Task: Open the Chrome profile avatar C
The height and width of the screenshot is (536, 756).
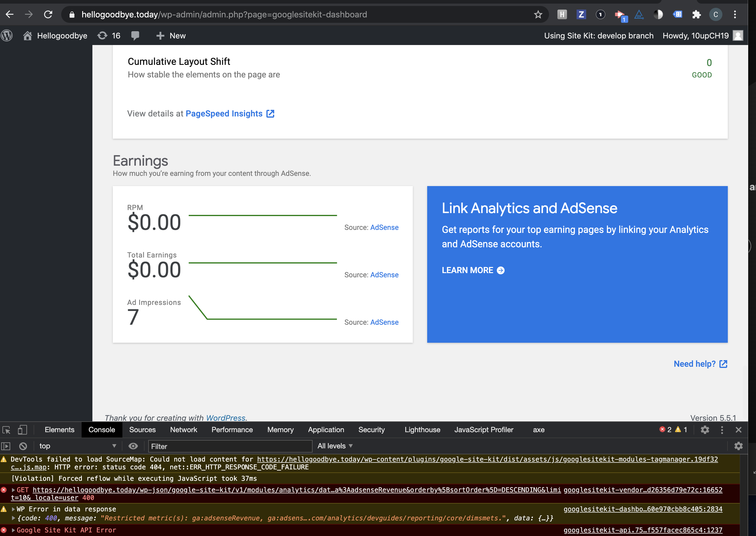Action: [715, 14]
